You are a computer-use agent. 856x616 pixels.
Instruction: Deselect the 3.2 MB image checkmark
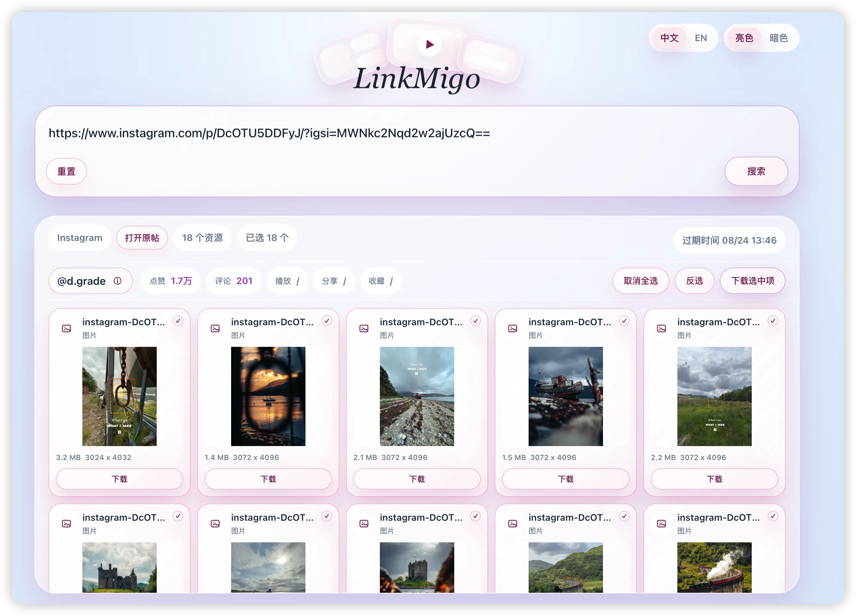(178, 321)
